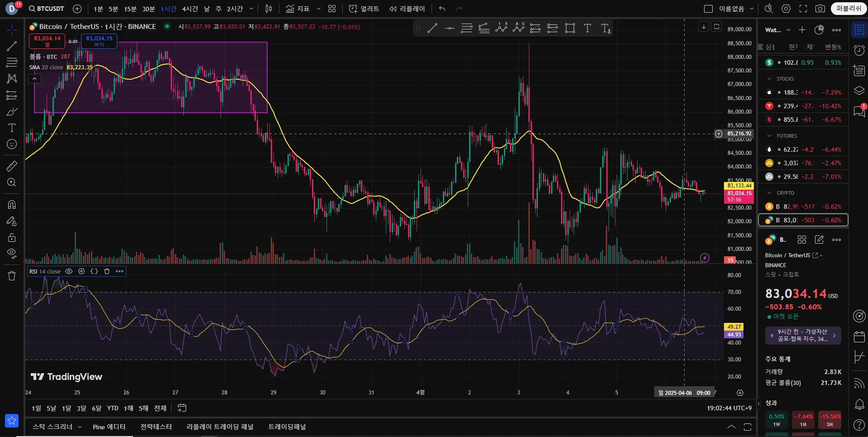Open the help center question mark icon
This screenshot has height=437, width=868.
[859, 425]
